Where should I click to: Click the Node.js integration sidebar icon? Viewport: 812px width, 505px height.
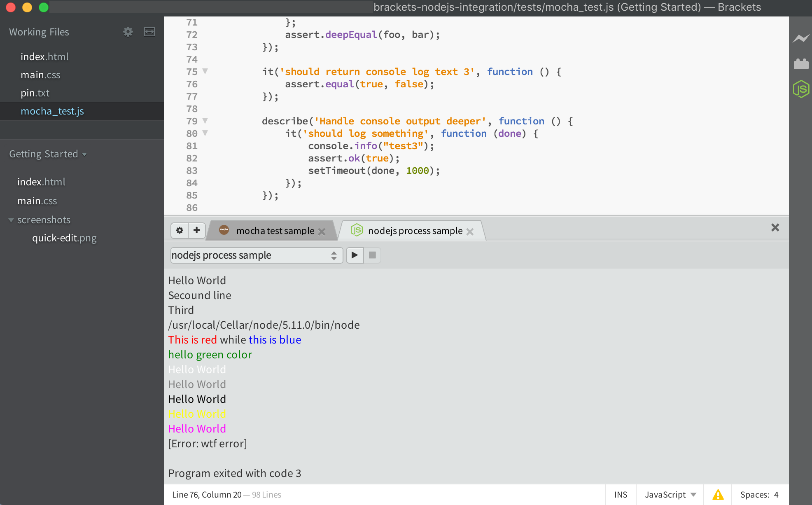(x=801, y=89)
